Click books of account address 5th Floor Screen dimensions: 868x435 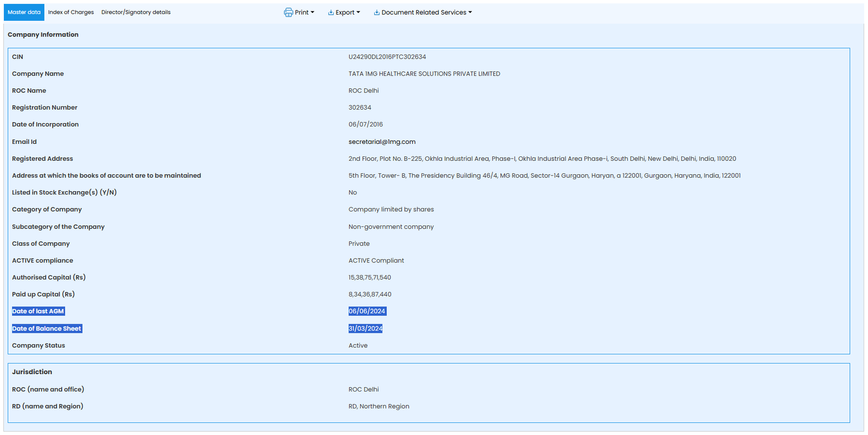click(x=545, y=175)
